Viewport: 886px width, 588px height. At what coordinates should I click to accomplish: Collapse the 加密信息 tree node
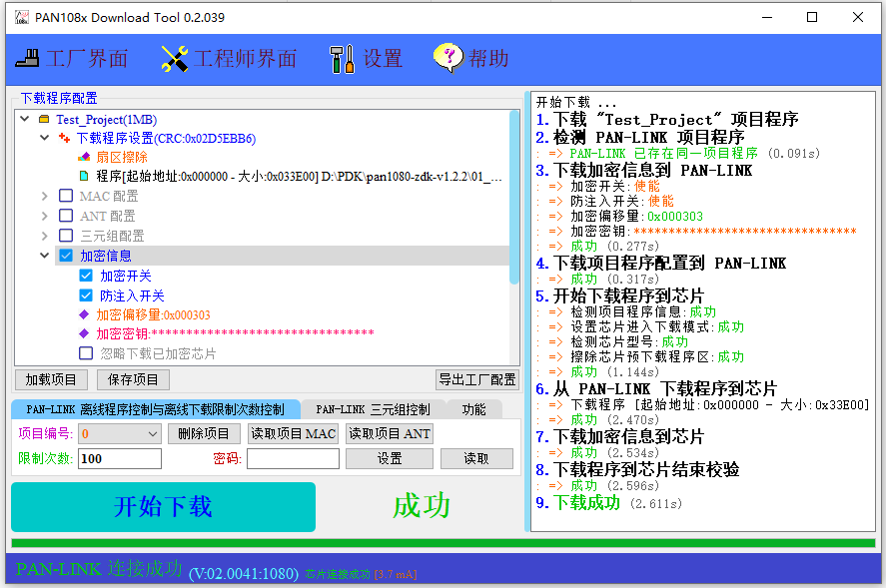click(45, 256)
